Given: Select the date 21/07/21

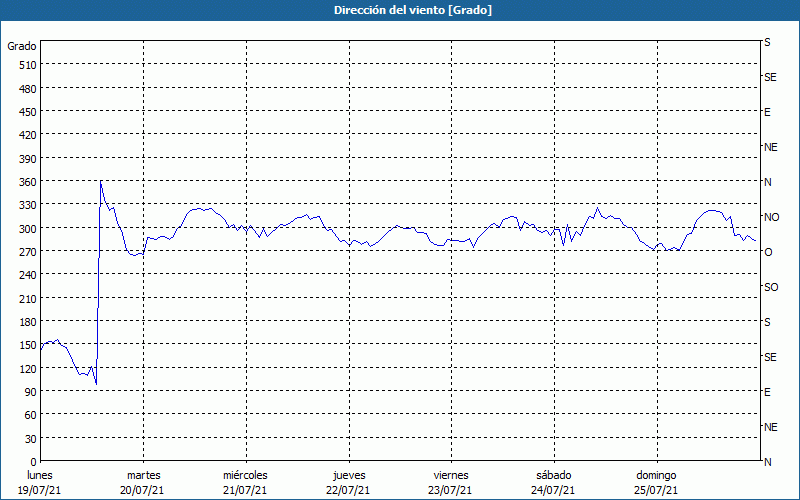Looking at the screenshot, I should coord(245,490).
